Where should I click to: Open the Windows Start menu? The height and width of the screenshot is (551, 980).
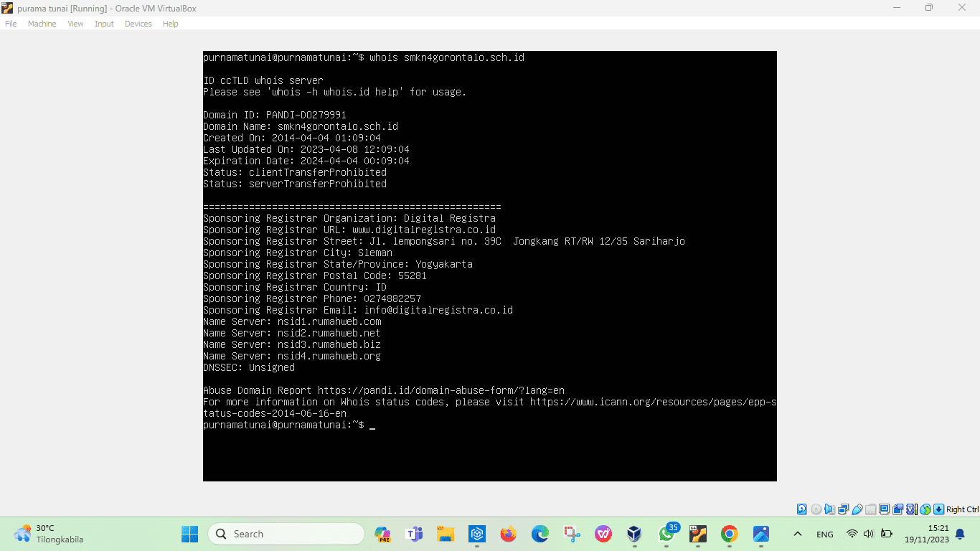189,534
